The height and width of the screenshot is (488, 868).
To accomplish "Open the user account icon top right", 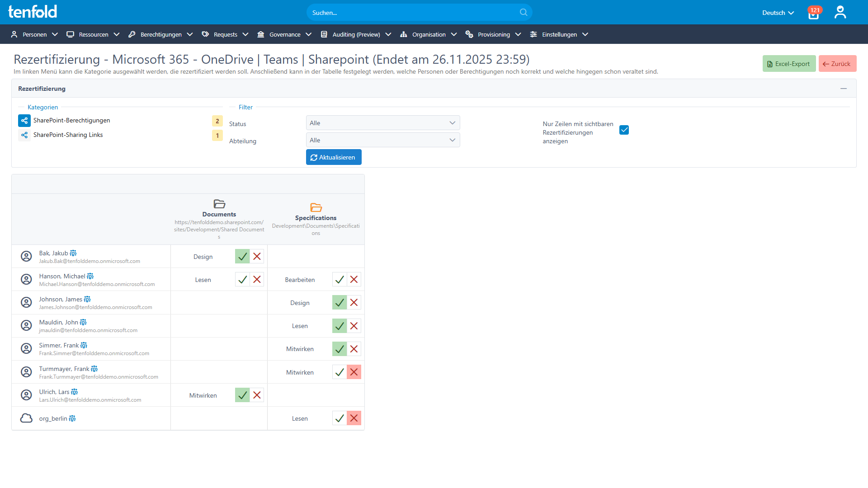I will 840,12.
